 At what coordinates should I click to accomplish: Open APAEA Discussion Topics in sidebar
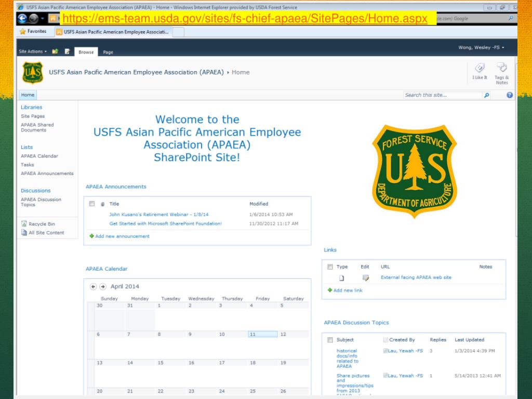(x=41, y=202)
